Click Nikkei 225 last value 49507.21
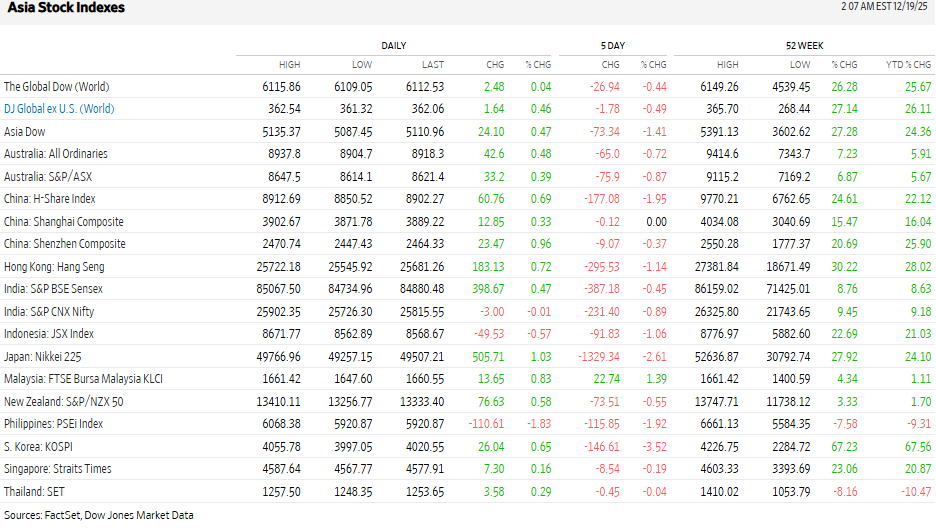This screenshot has height=531, width=936. [x=422, y=357]
